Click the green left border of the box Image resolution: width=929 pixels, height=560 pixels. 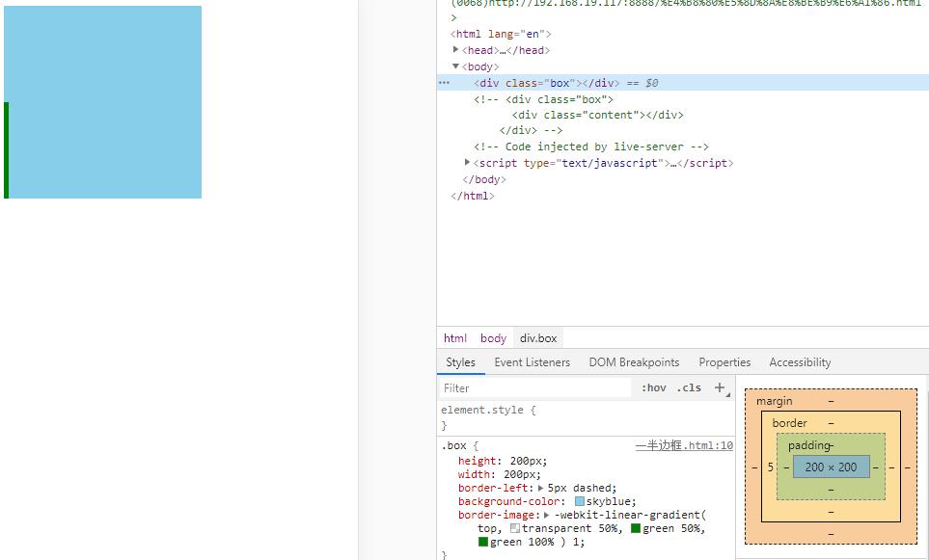[x=6, y=149]
